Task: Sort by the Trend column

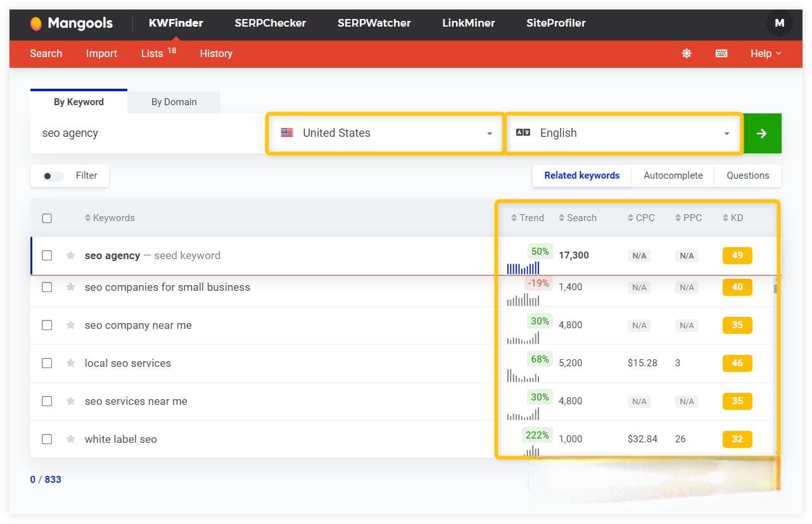Action: pyautogui.click(x=528, y=218)
